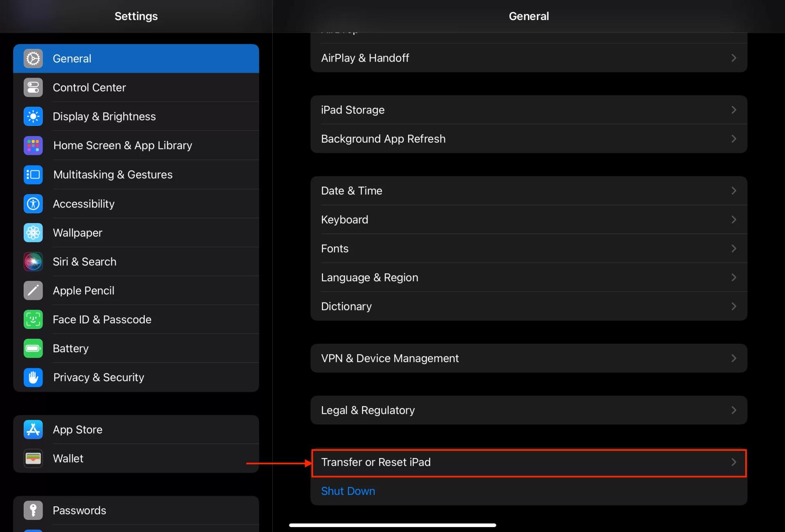Open Control Center settings
Viewport: 785px width, 532px height.
(x=136, y=87)
